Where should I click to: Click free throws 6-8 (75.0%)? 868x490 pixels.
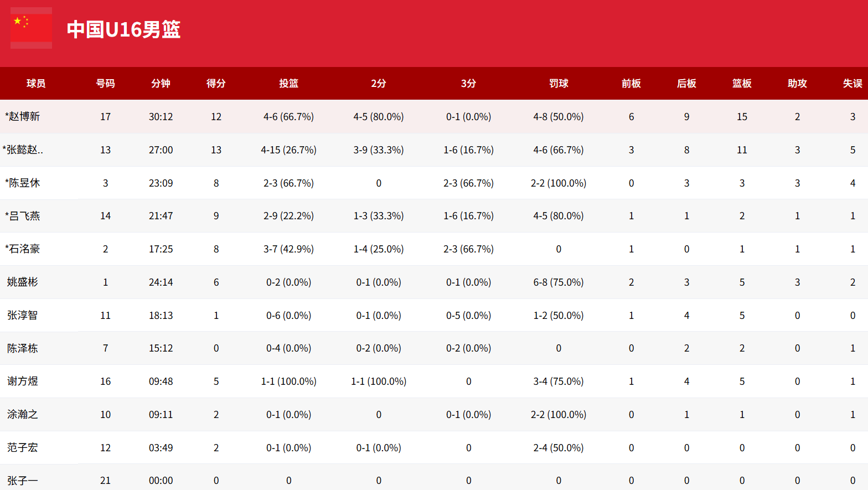point(559,282)
